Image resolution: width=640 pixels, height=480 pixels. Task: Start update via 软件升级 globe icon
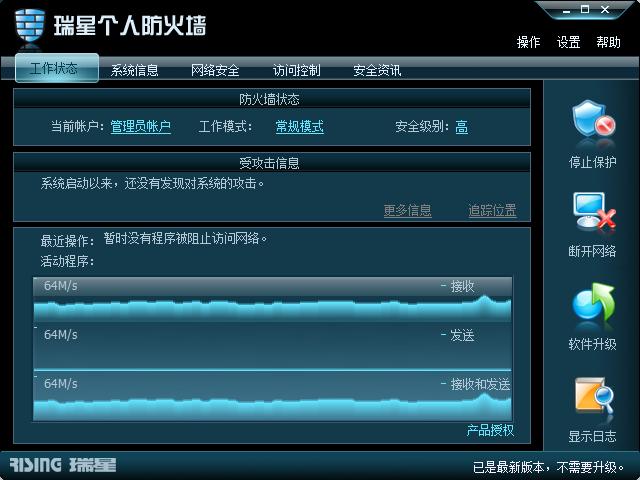[594, 302]
